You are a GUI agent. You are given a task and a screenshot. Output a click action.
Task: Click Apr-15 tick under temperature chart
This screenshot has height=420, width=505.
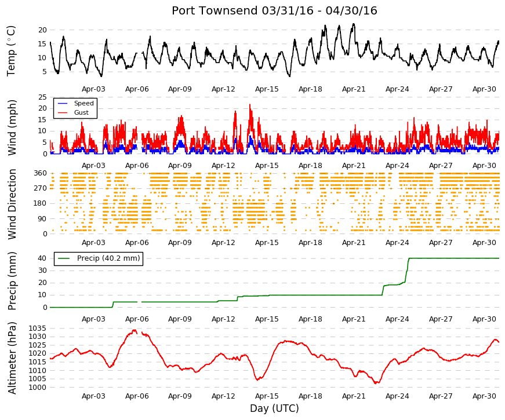(x=267, y=89)
